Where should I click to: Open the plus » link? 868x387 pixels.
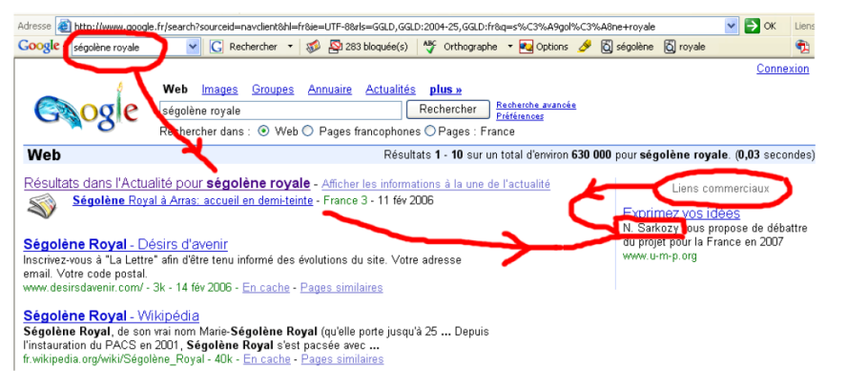(x=445, y=89)
